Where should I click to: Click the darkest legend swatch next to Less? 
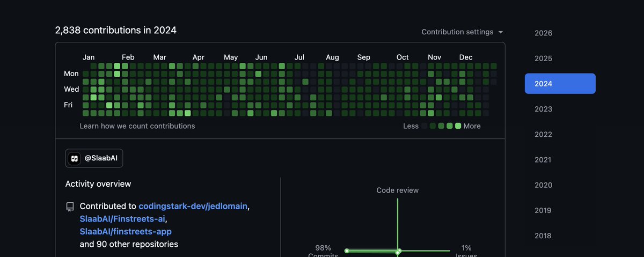point(425,126)
